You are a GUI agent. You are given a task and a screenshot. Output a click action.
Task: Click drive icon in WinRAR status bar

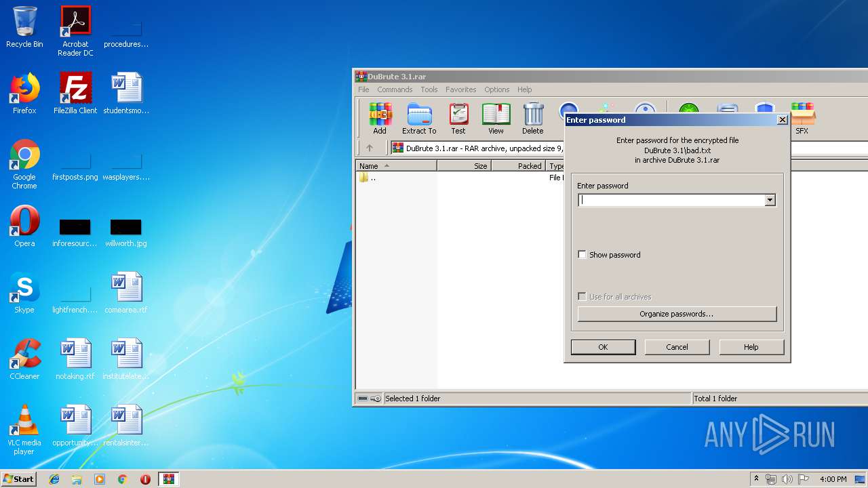point(363,399)
